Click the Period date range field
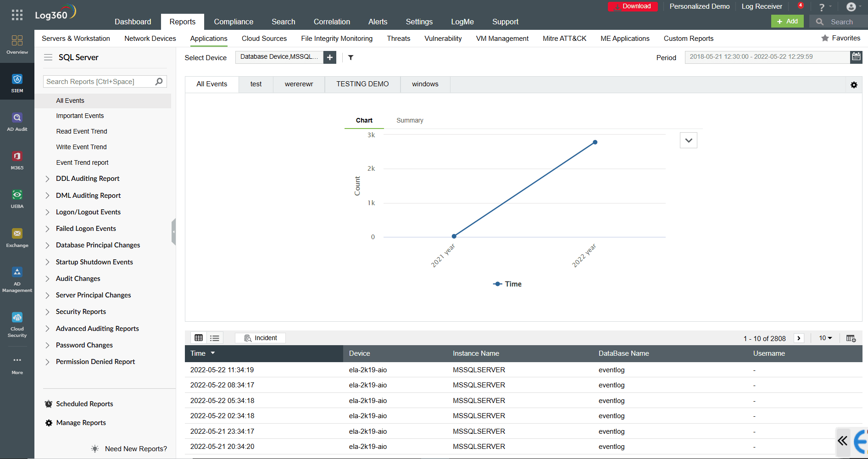Screen dimensions: 868x459 tap(767, 57)
